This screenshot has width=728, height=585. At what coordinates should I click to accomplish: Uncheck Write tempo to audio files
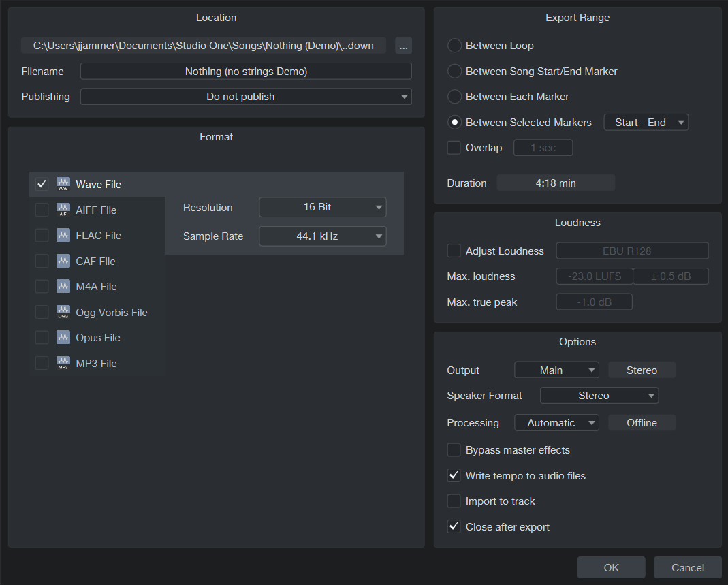(x=454, y=475)
